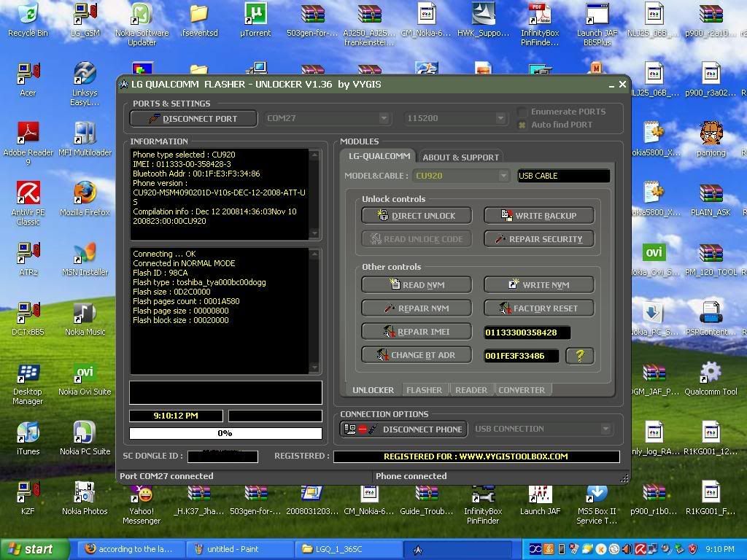Open the panjong desktop icon
747x560 pixels.
(711, 139)
